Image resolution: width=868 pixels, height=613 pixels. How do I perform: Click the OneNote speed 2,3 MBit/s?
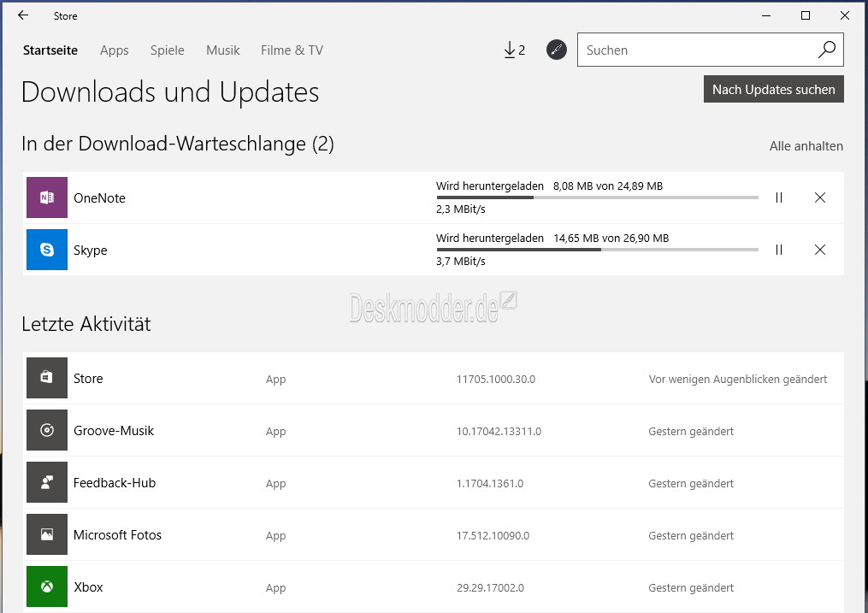tap(461, 209)
